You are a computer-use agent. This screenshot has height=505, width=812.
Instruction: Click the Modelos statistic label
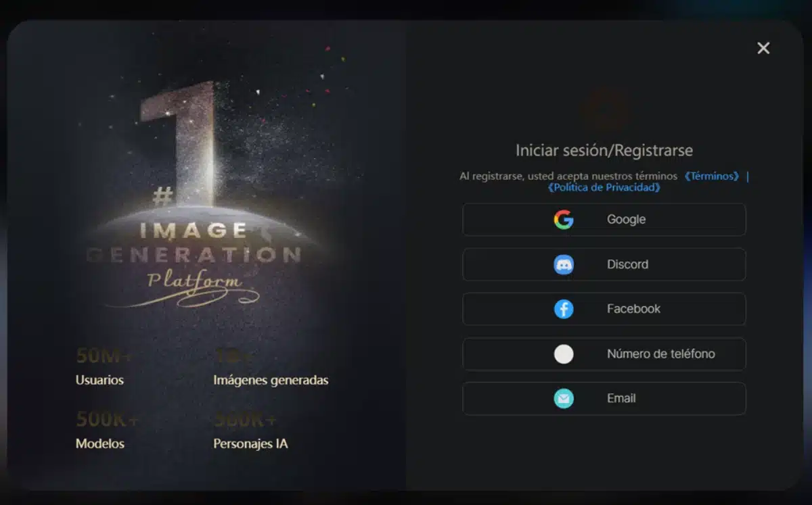point(99,443)
